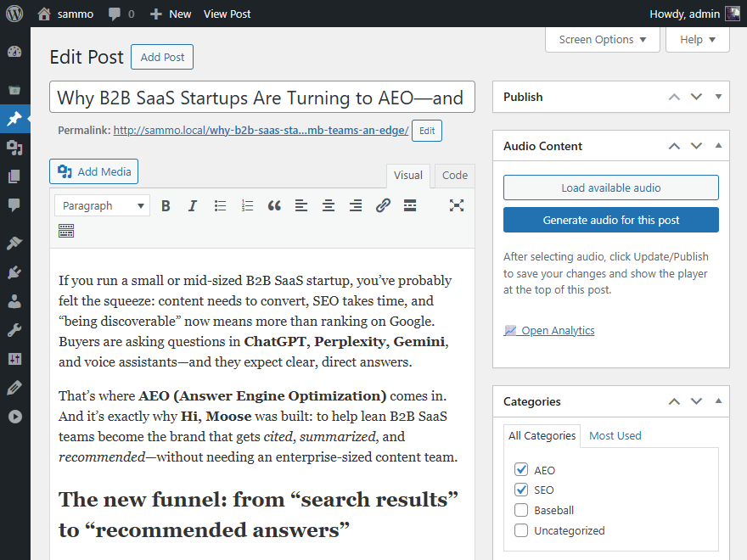Apply blockquote formatting
Viewport: 747px width, 560px height.
(274, 205)
